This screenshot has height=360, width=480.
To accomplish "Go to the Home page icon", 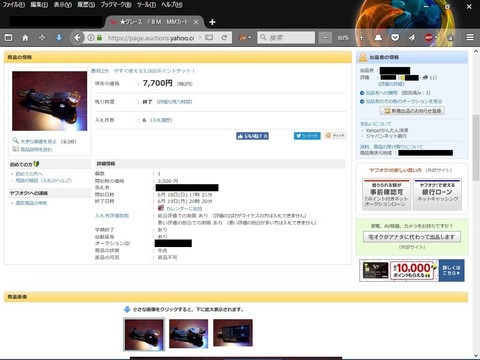I will [x=25, y=38].
